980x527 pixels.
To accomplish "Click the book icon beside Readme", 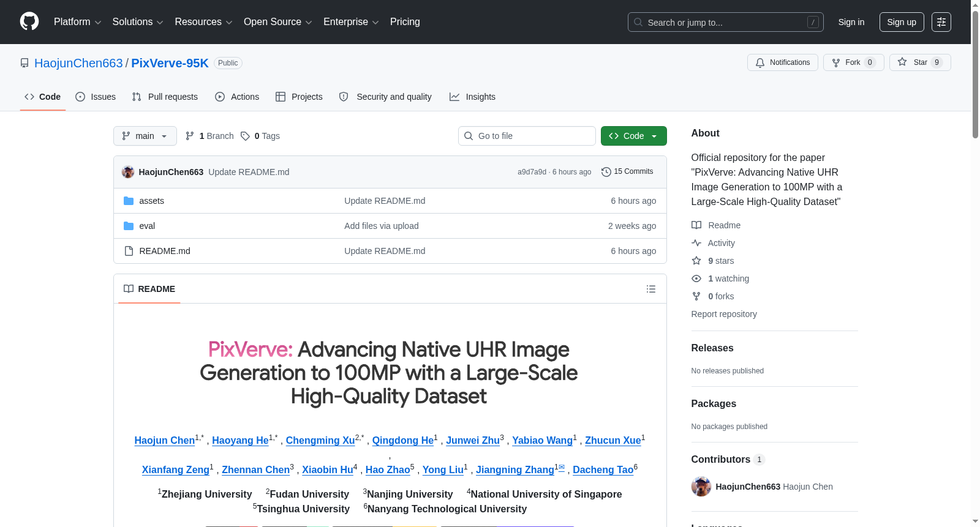I will click(696, 225).
